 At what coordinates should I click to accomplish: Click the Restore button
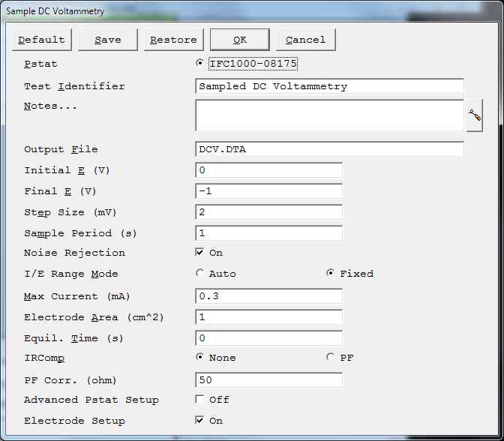(x=173, y=40)
